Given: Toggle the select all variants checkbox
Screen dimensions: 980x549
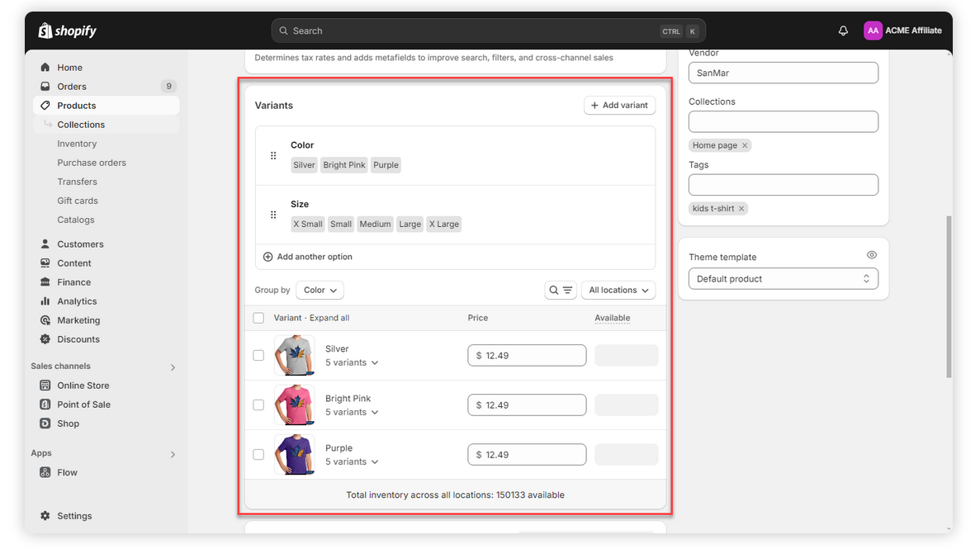Looking at the screenshot, I should click(258, 318).
